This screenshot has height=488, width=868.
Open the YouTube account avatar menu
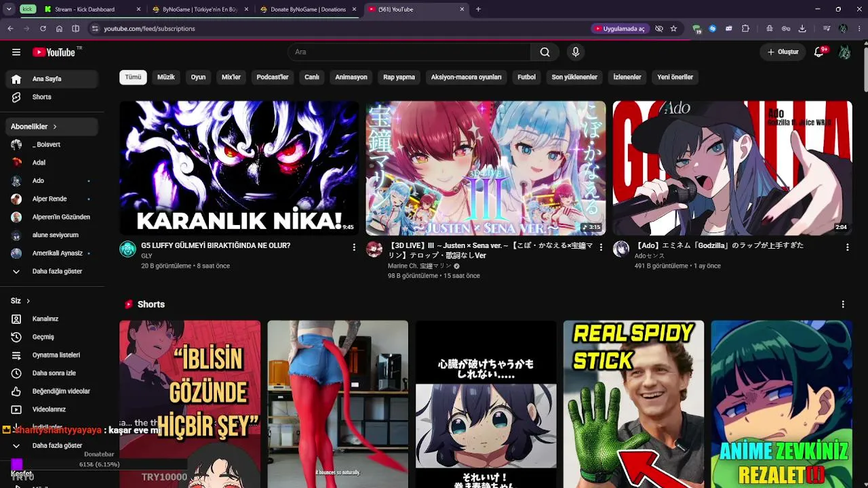[844, 52]
